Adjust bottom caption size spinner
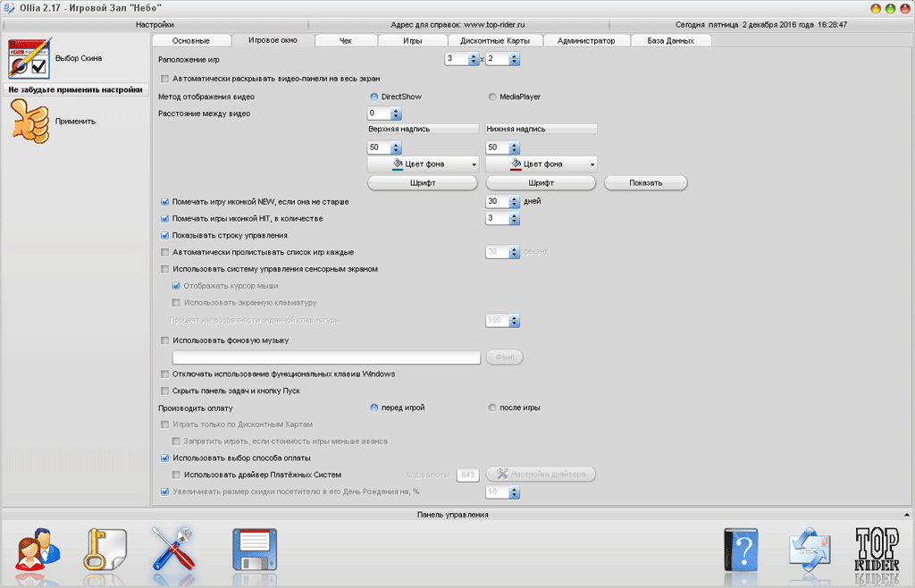The height and width of the screenshot is (588, 915). click(x=514, y=147)
